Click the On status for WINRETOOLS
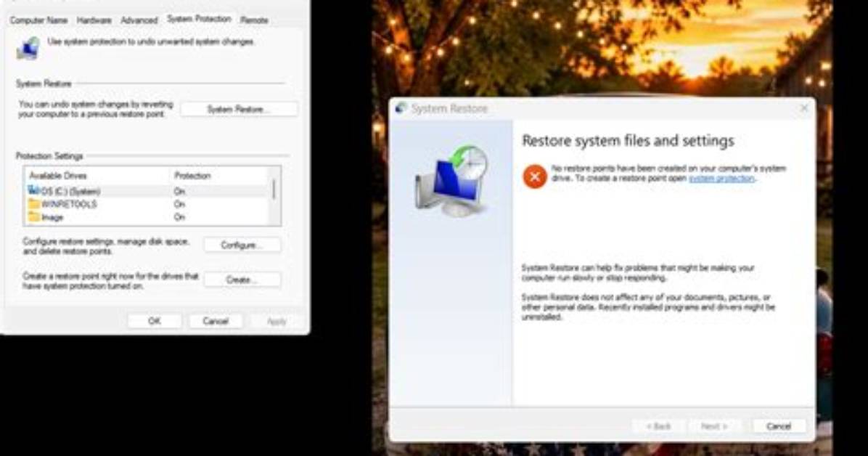Image resolution: width=868 pixels, height=456 pixels. (x=179, y=205)
